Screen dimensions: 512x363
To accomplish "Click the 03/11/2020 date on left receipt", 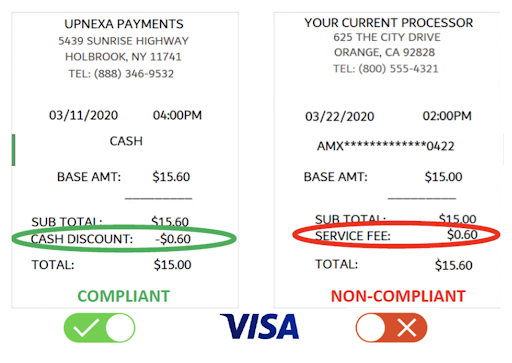I will coord(83,115).
